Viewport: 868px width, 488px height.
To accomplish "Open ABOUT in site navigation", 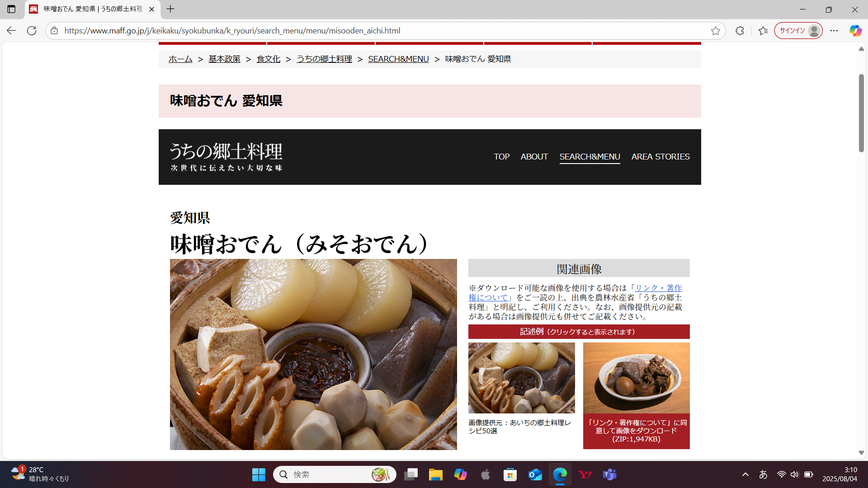I will coord(534,157).
